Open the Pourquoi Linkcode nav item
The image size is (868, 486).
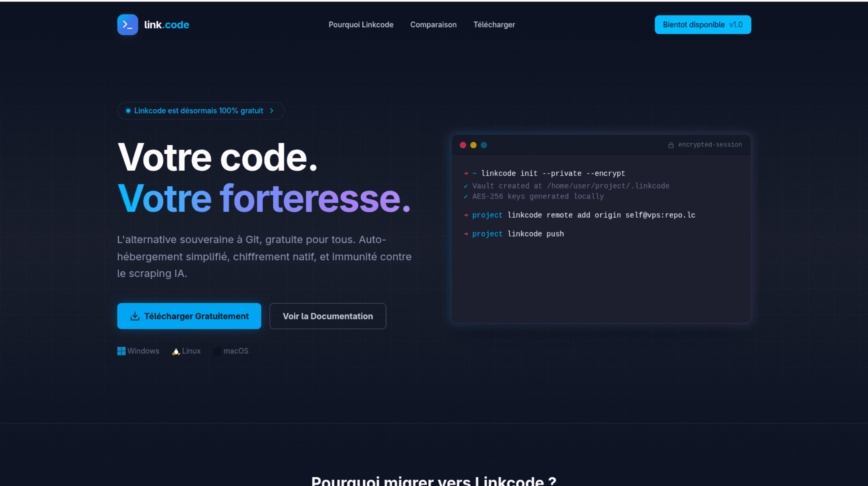pos(361,25)
